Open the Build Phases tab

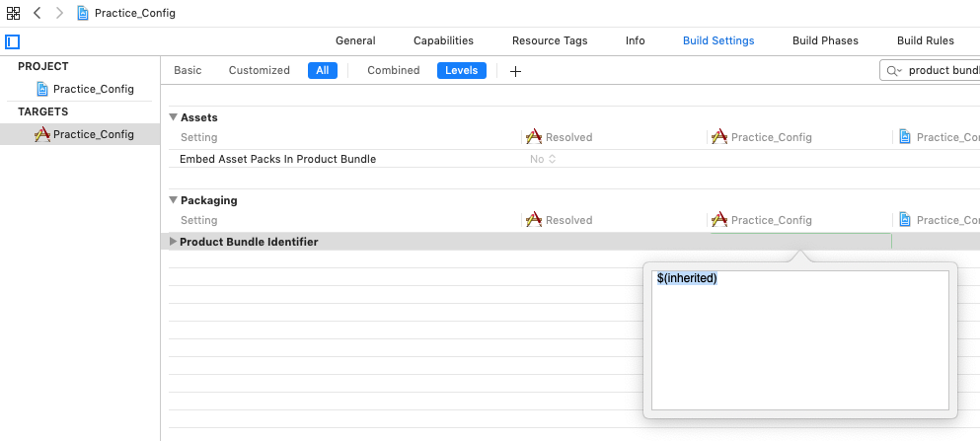826,40
